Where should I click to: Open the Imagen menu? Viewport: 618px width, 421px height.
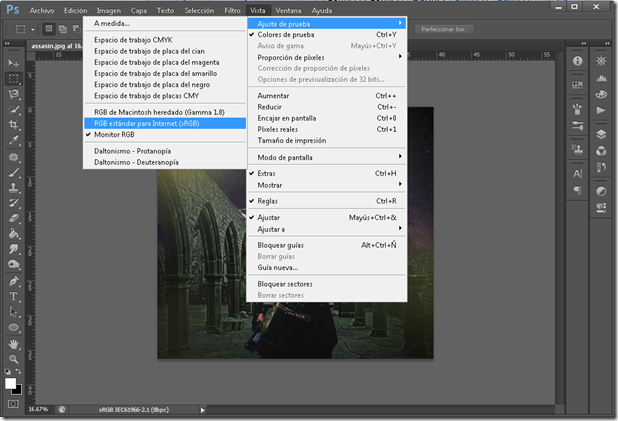(109, 11)
